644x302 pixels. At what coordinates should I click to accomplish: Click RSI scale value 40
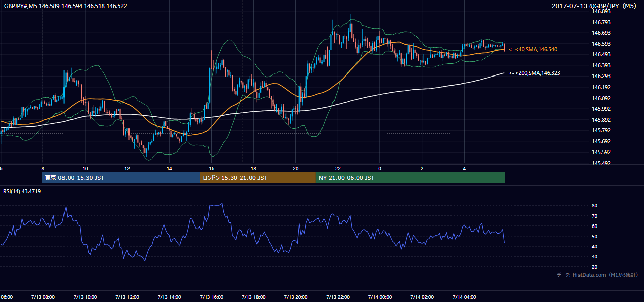click(x=594, y=247)
